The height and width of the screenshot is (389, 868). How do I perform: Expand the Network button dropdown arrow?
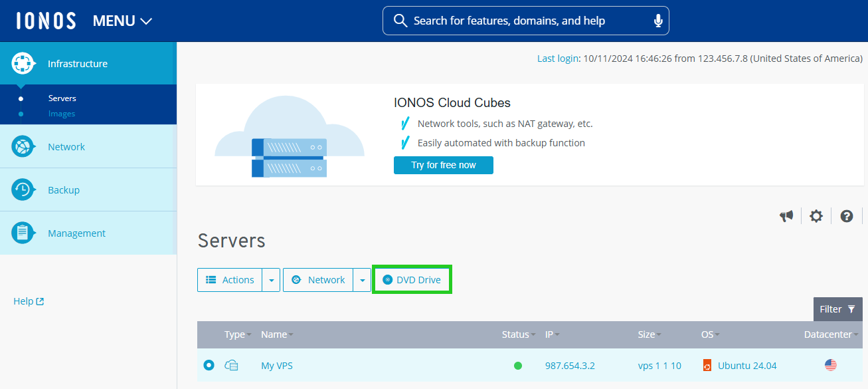[362, 281]
